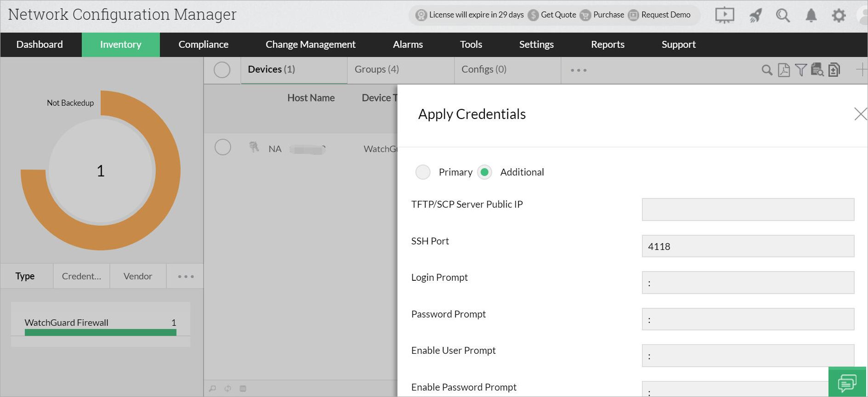The height and width of the screenshot is (397, 868).
Task: Expand more chart options ellipsis beside Vendor
Action: tap(186, 277)
